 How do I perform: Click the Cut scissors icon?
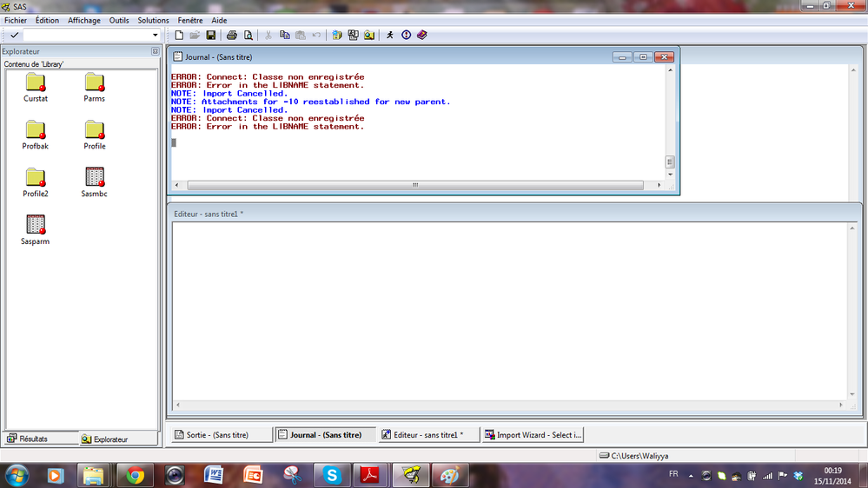tap(268, 35)
